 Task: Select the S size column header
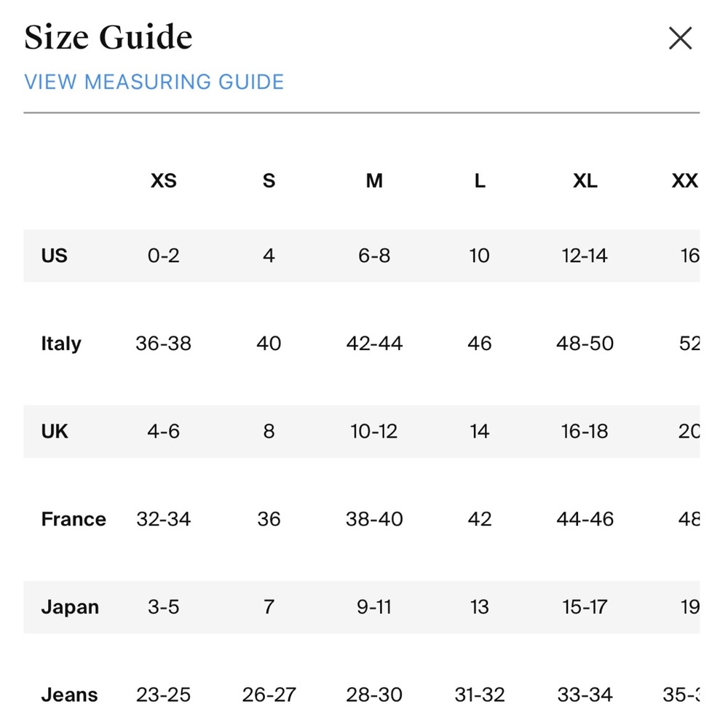coord(269,181)
